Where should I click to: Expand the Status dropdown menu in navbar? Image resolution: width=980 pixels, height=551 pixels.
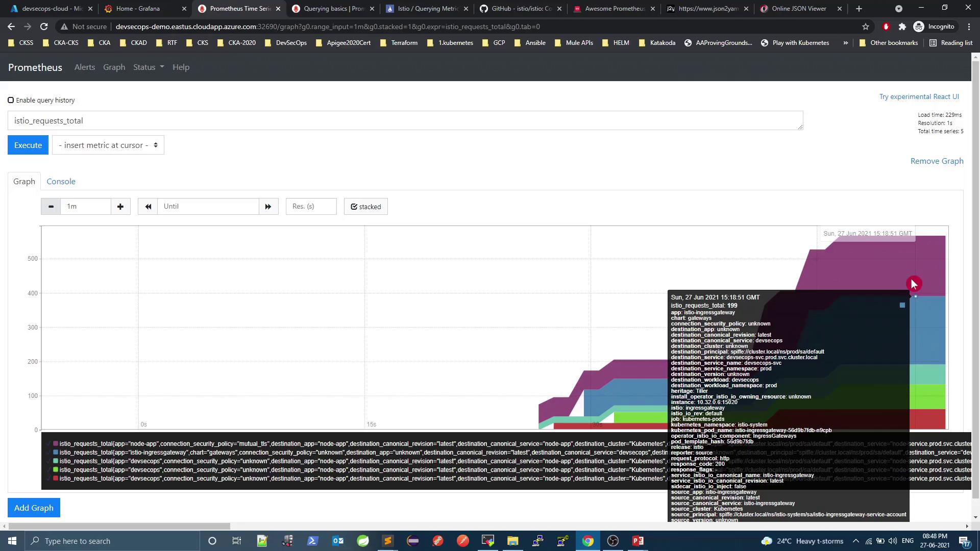[x=149, y=67]
